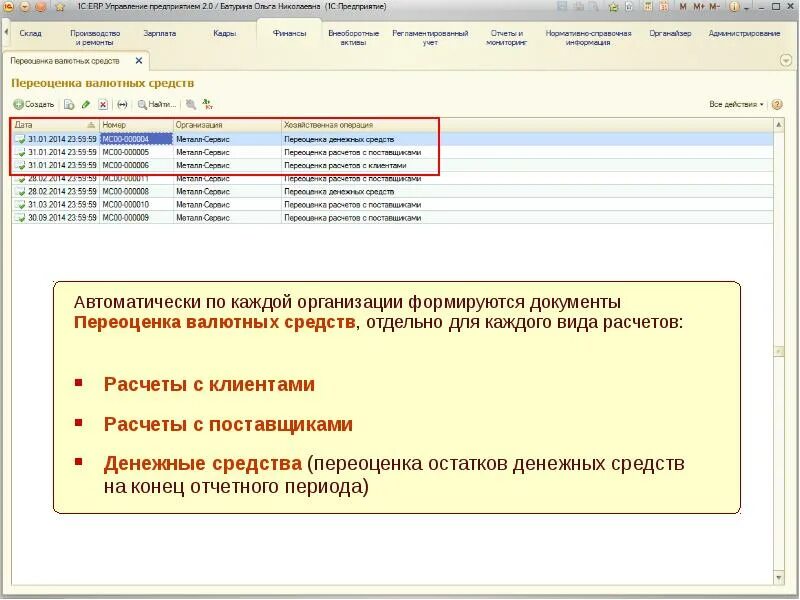Viewport: 800px width, 600px height.
Task: Select cell МС00-000004 in the Номер column
Action: tap(136, 139)
